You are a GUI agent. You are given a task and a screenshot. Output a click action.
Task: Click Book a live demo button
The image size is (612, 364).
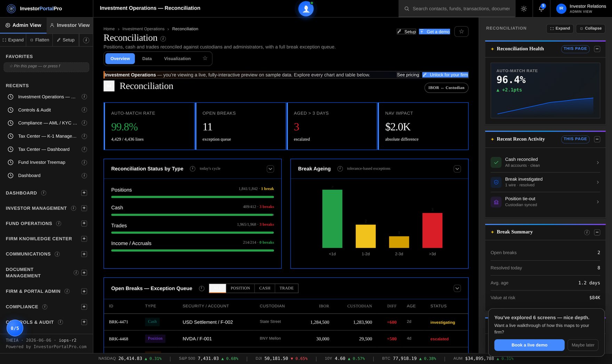[529, 345]
